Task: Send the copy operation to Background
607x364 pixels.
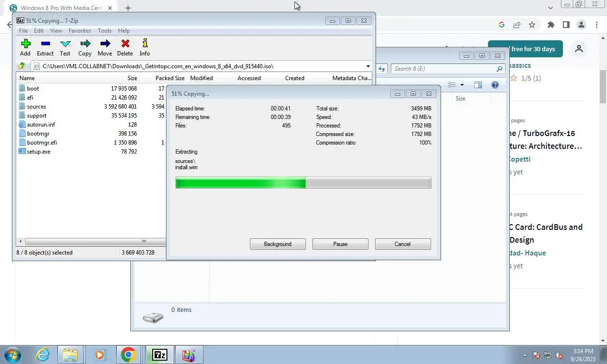Action: click(x=277, y=244)
